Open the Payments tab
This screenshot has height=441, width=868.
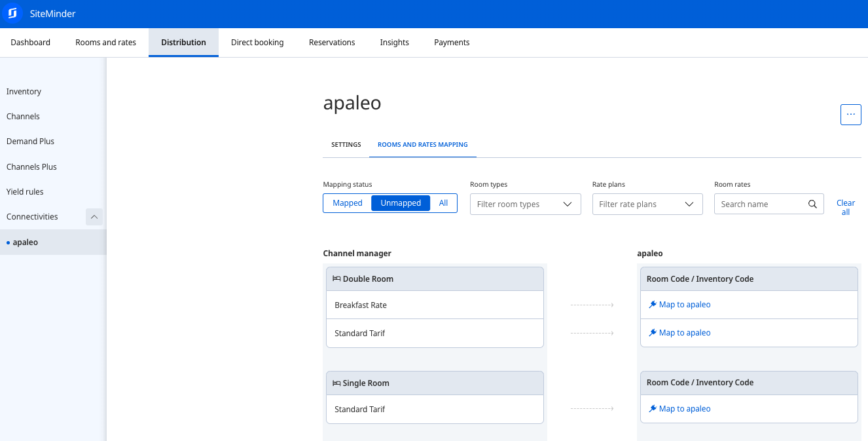(452, 43)
